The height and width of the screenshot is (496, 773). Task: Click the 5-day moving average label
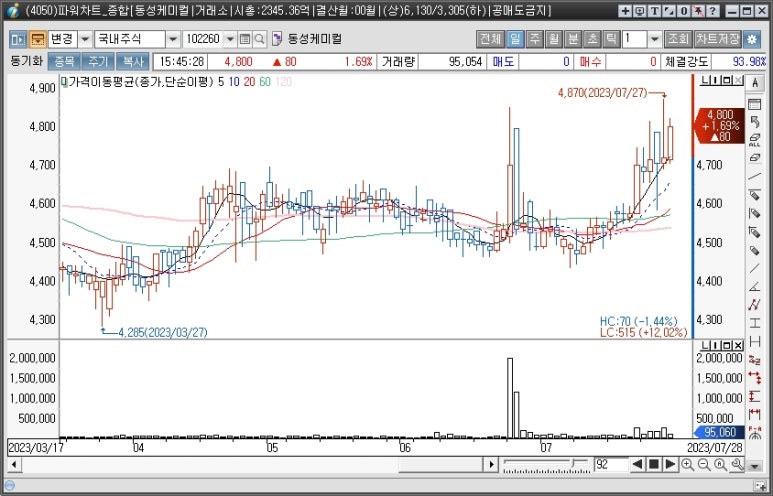pos(221,82)
